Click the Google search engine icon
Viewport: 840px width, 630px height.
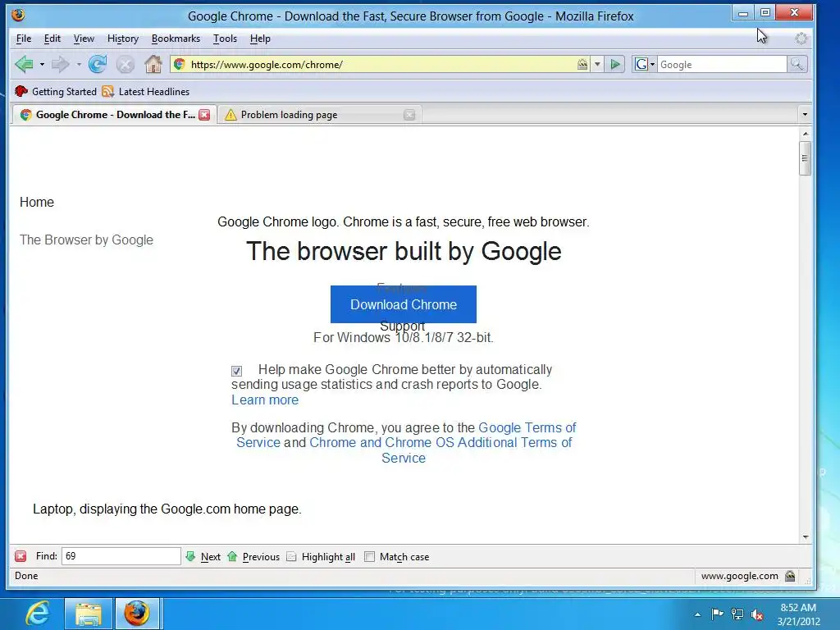point(641,64)
